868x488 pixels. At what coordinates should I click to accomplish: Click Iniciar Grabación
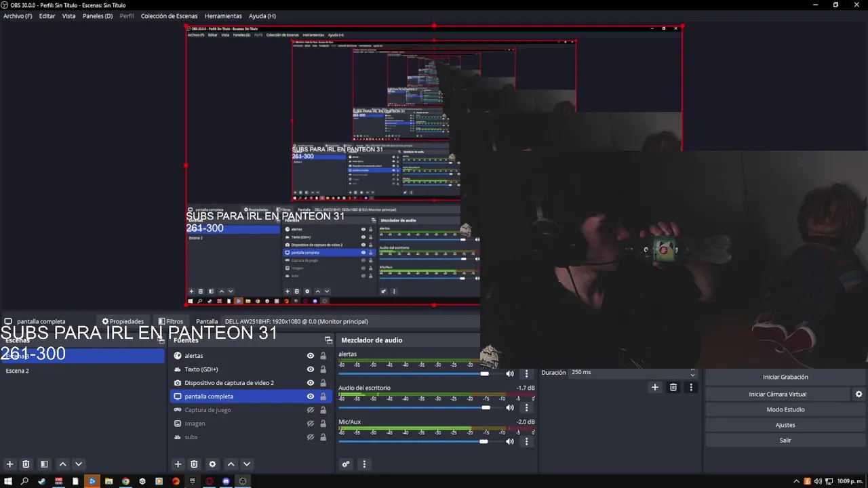point(785,377)
